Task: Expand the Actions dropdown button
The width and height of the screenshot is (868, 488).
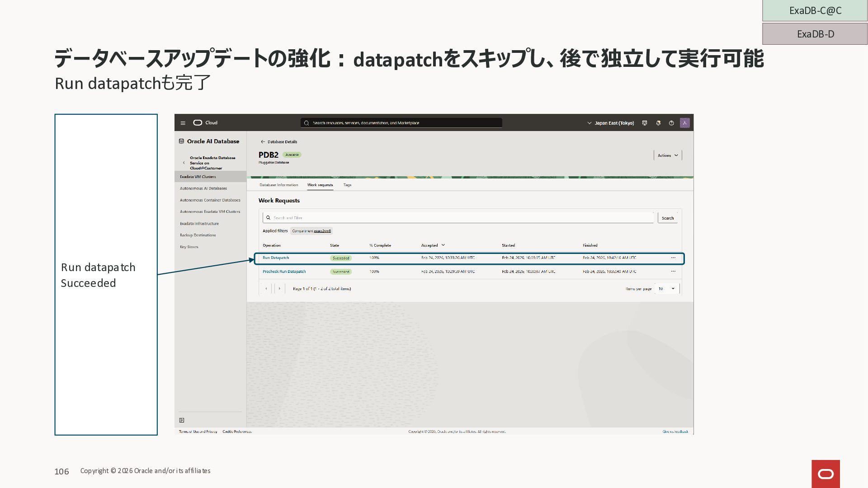Action: click(668, 155)
